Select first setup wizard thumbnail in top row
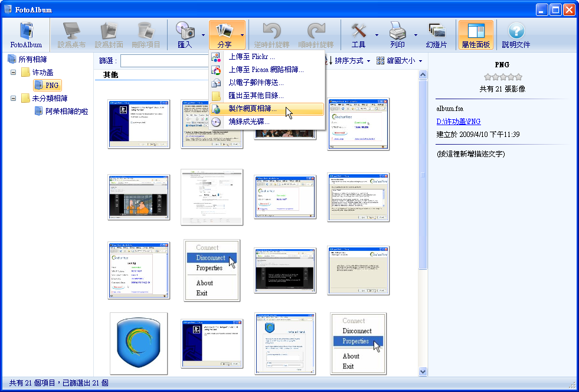 click(x=139, y=124)
